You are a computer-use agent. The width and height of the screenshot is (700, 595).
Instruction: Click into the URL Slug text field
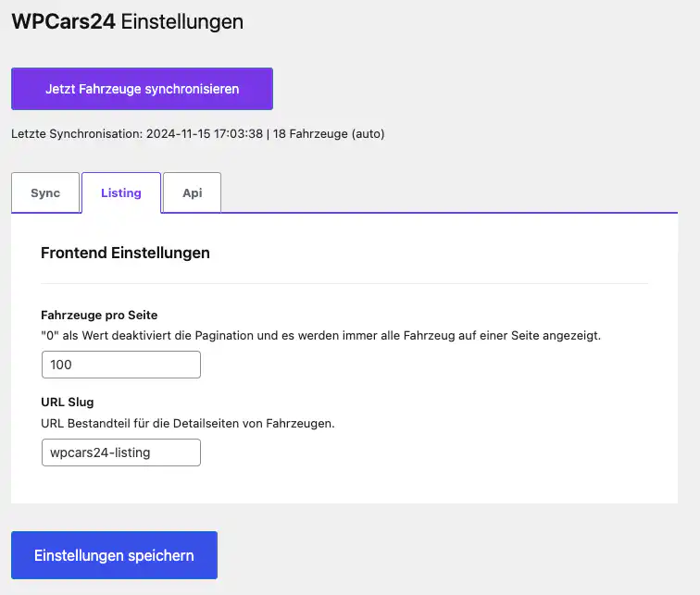(x=121, y=452)
